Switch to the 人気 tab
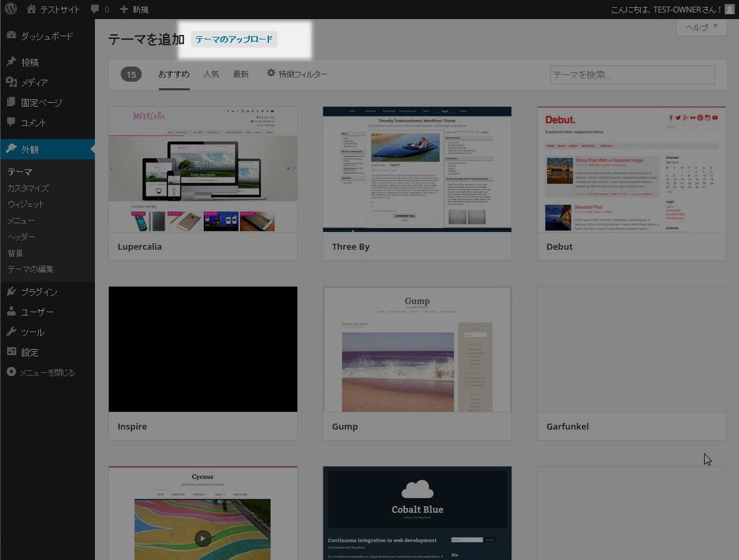 211,74
